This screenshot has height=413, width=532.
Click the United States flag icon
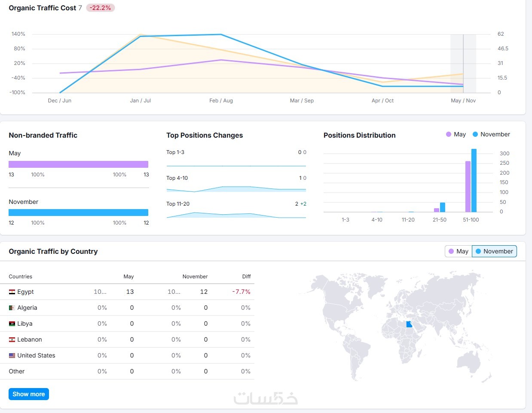(x=12, y=355)
